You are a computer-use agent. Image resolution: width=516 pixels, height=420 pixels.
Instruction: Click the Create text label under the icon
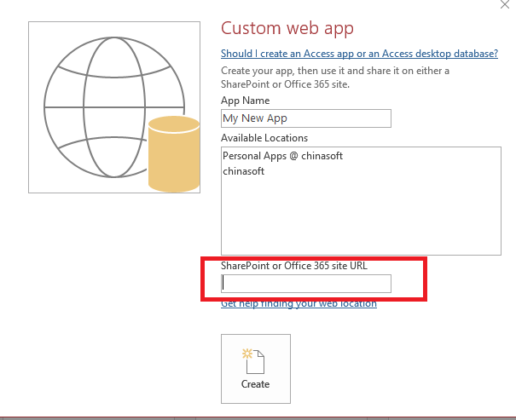pyautogui.click(x=255, y=384)
